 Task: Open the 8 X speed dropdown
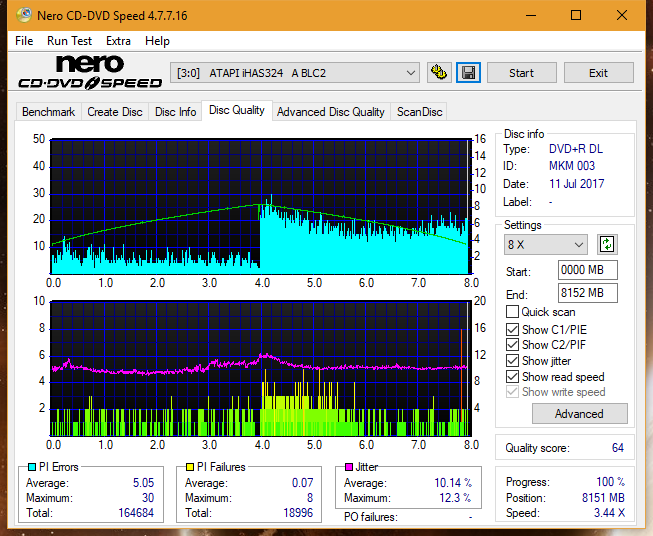(x=546, y=244)
